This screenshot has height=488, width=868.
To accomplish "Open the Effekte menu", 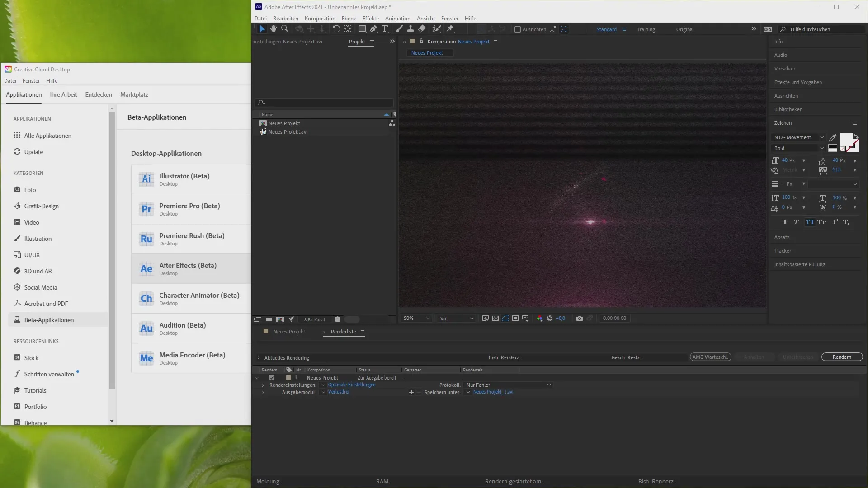I will coord(371,19).
